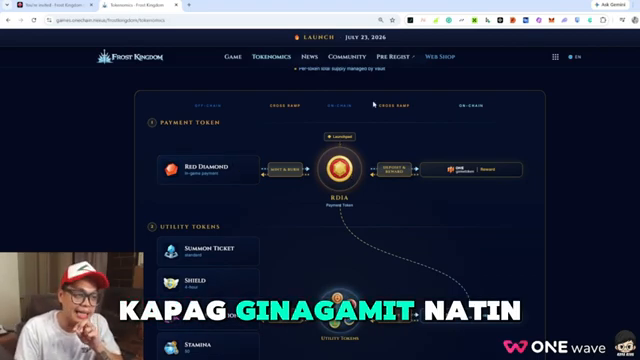Open the orange D extension icon
This screenshot has height=360, width=640.
(513, 20)
